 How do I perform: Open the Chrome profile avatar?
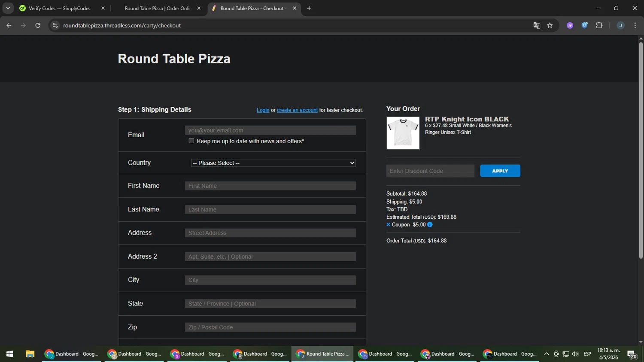click(620, 25)
